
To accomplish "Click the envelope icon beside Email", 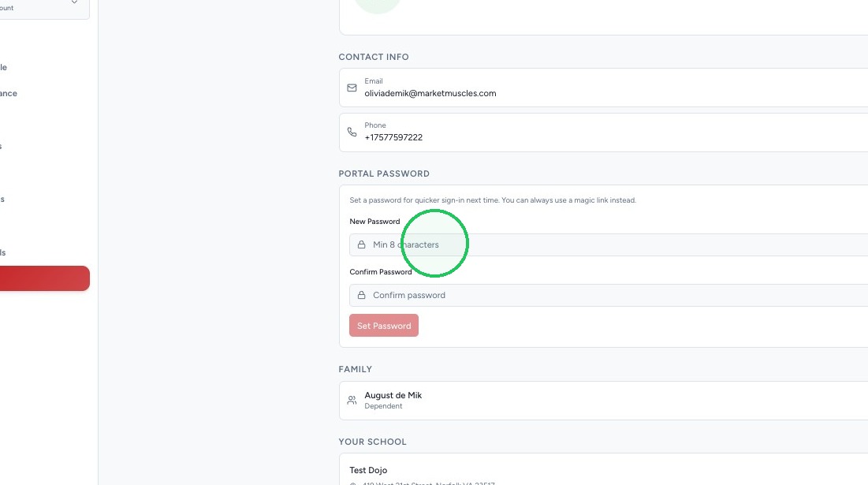I will (x=352, y=88).
